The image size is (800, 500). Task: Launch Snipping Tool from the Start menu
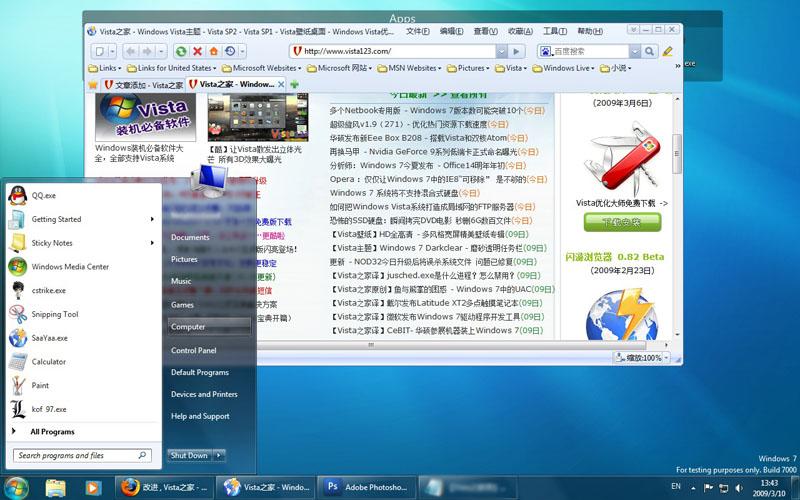[x=54, y=314]
